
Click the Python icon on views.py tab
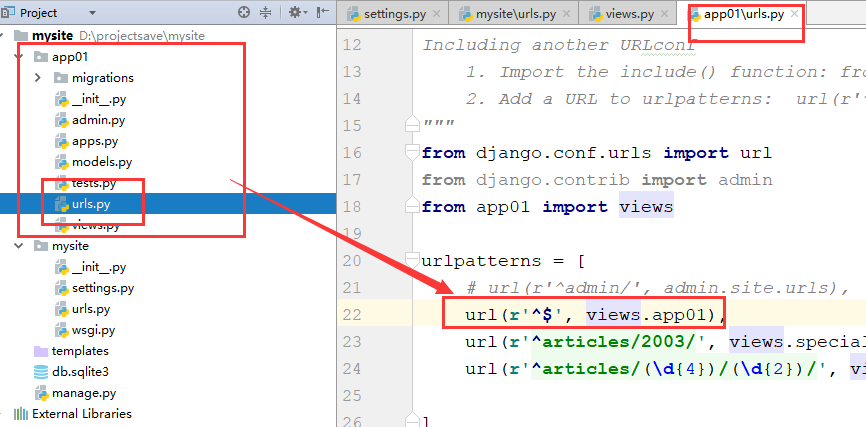(595, 14)
